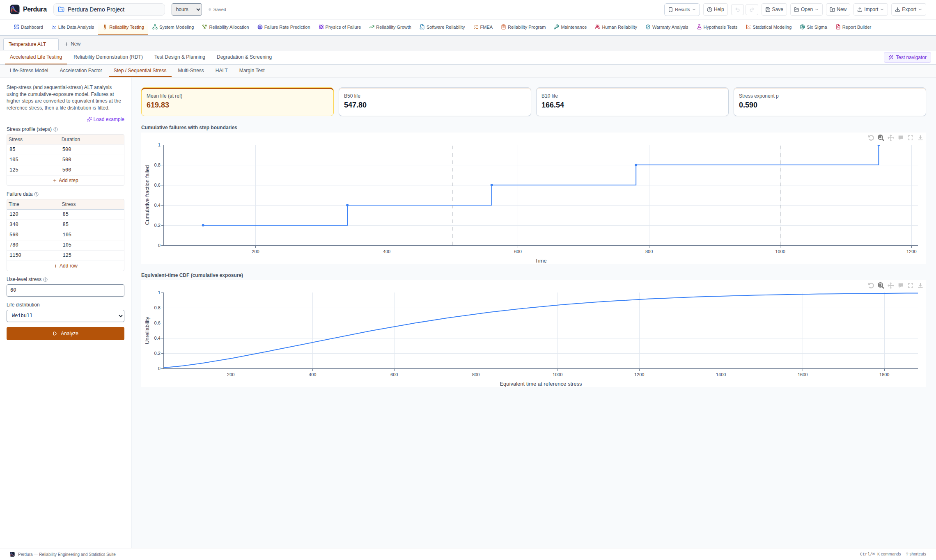
Task: Select the B50 life result card
Action: pos(435,102)
